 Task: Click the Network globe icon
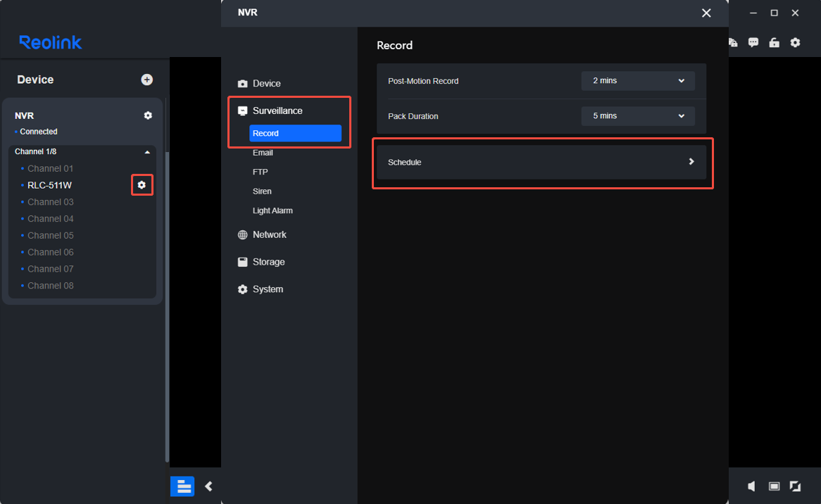242,235
